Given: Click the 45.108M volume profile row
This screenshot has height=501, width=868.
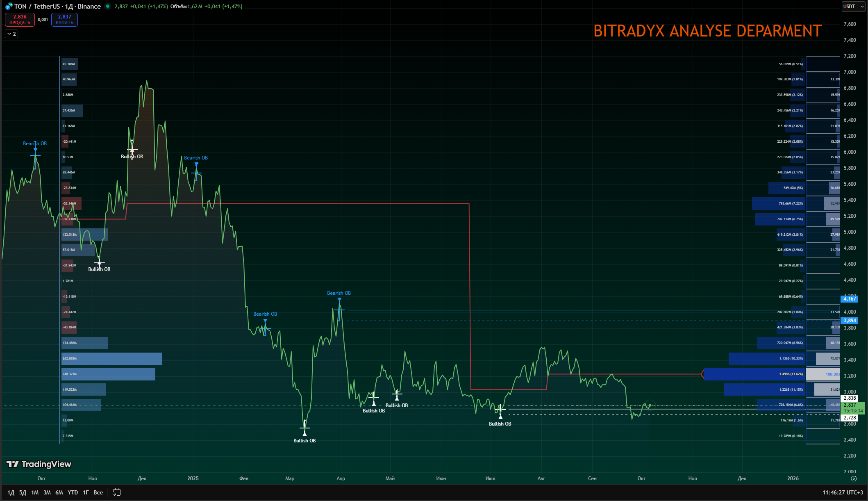Looking at the screenshot, I should [x=70, y=64].
